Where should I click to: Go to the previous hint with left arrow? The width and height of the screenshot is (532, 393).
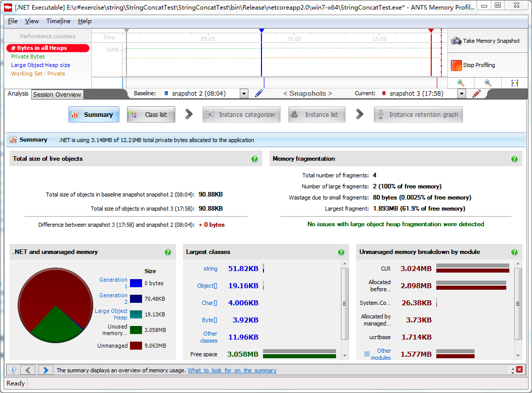point(28,370)
